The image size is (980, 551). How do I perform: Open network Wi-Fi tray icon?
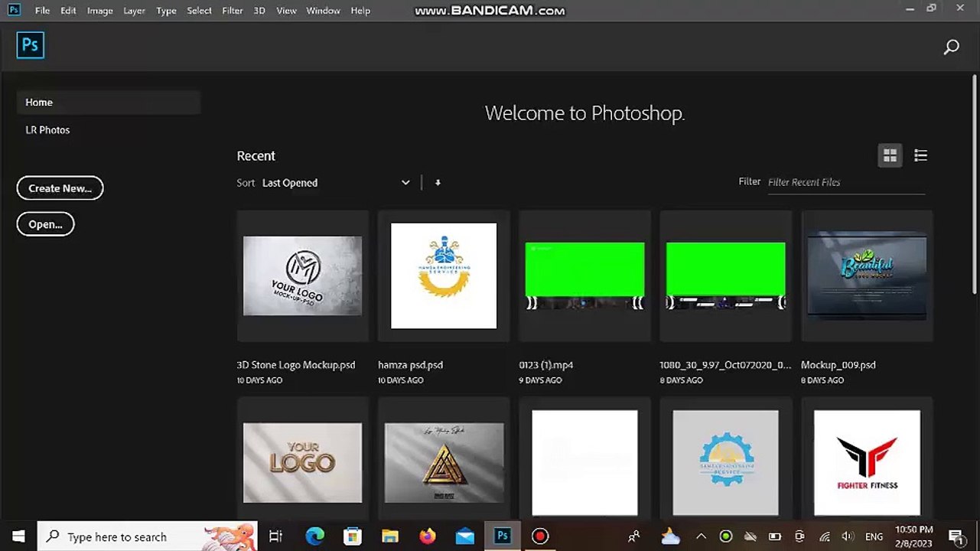pyautogui.click(x=824, y=536)
